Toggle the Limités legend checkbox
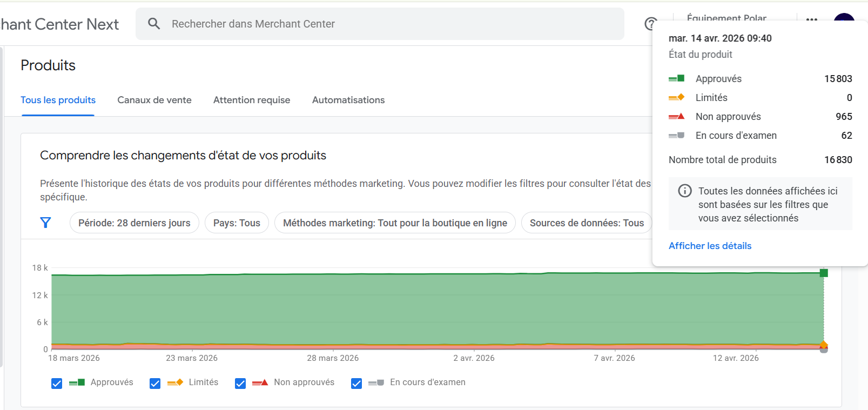Viewport: 868px width, 410px height. (155, 383)
